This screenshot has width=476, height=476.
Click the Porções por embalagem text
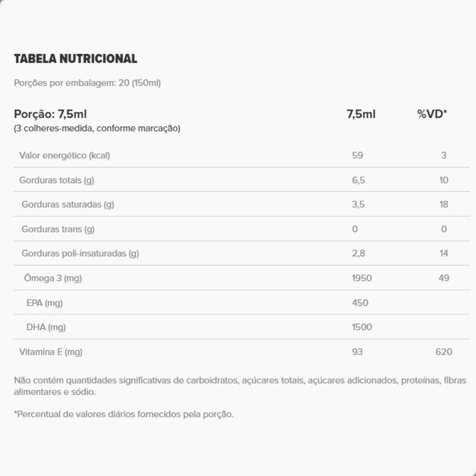click(x=87, y=83)
